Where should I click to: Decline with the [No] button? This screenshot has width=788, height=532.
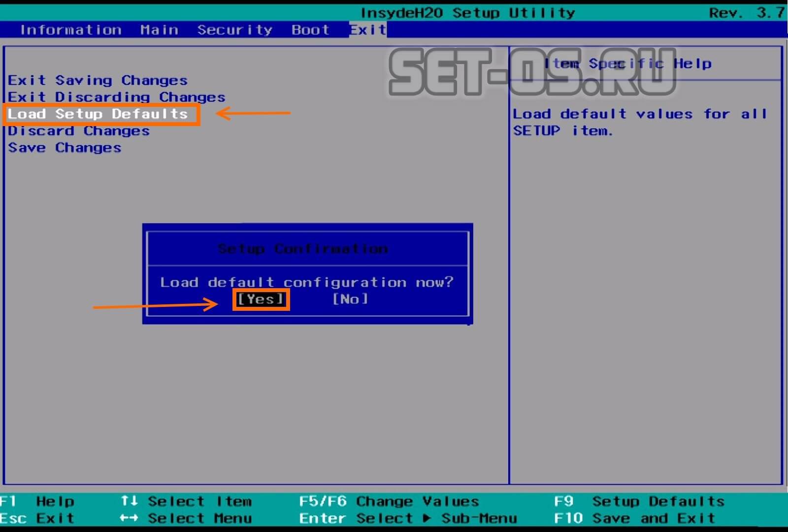pos(350,299)
